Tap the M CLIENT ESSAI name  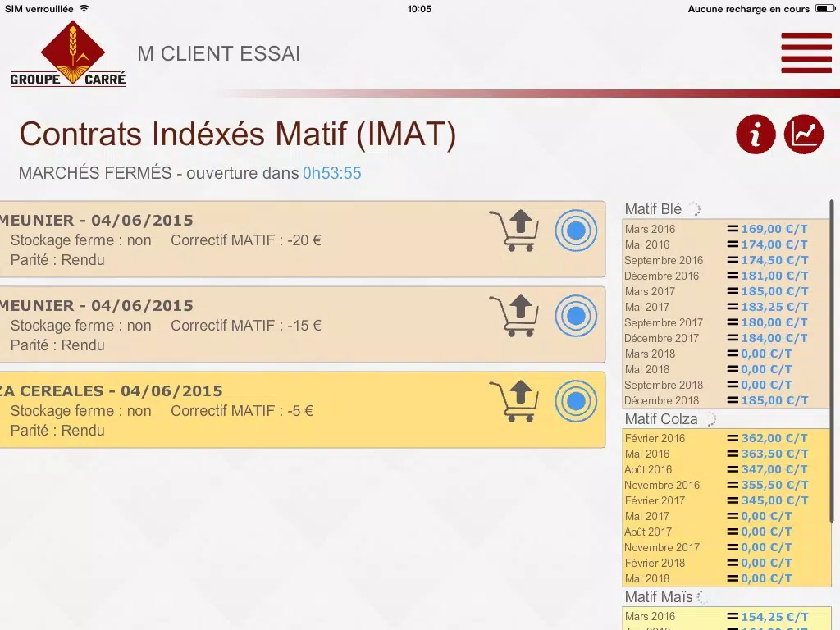coord(218,53)
